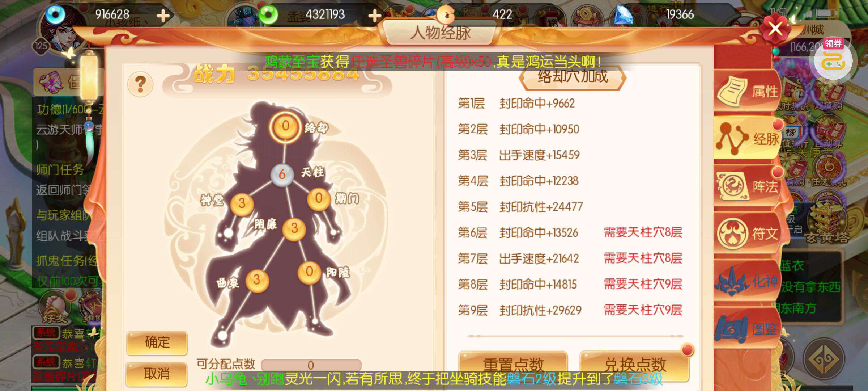The image size is (868, 391).
Task: Select the 络却 meridian node
Action: click(285, 126)
